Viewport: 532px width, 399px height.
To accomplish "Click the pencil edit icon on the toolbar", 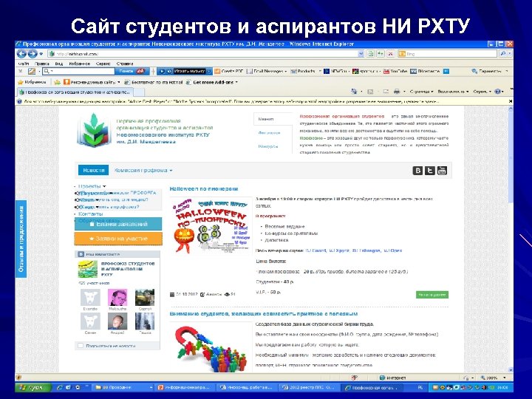I will point(32,71).
